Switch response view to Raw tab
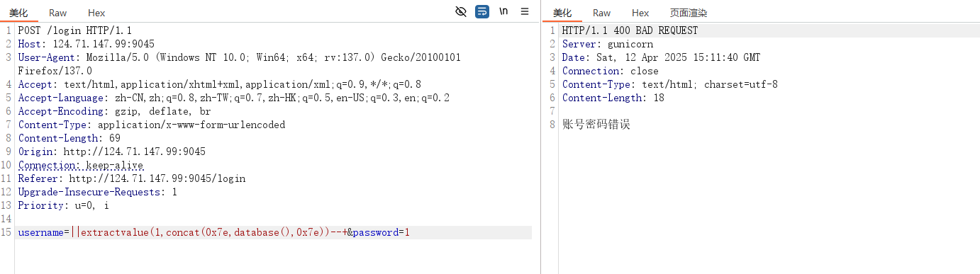This screenshot has height=274, width=980. pos(601,13)
